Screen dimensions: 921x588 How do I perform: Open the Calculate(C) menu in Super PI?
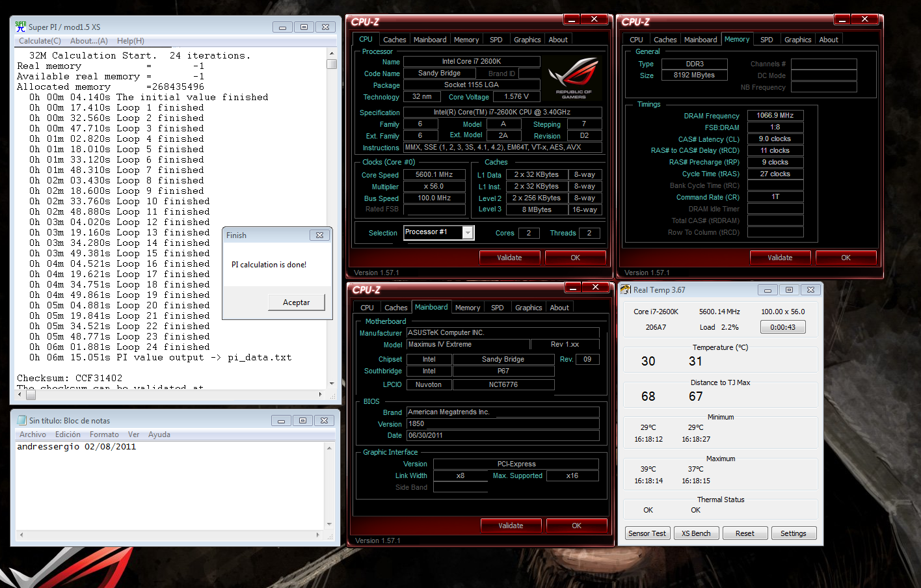pos(40,40)
